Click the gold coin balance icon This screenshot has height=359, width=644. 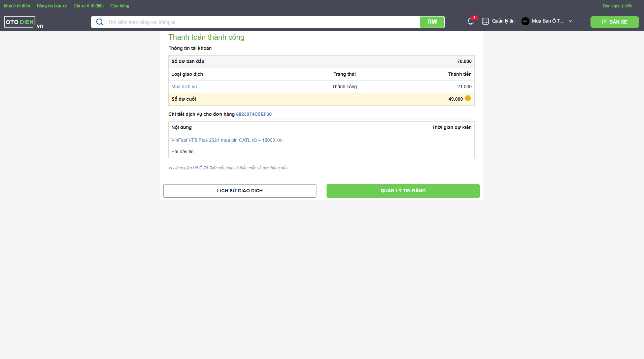(468, 98)
